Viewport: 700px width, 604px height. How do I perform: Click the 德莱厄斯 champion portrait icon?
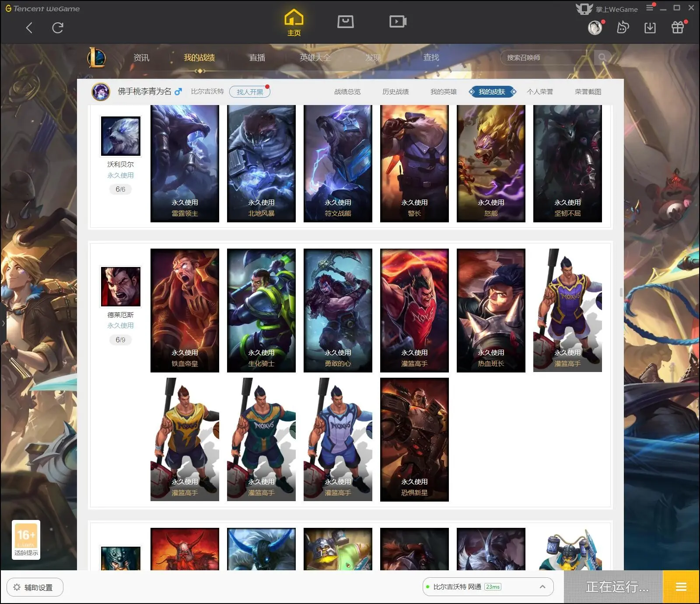(121, 287)
